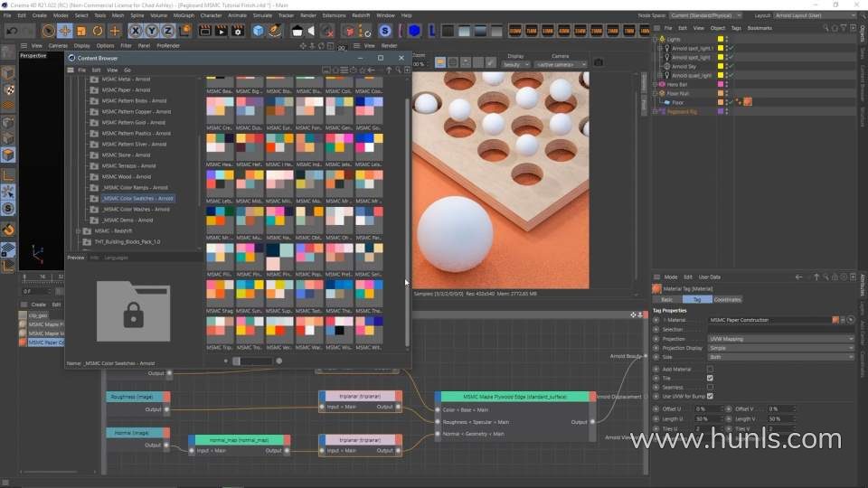Click the Offset U input field
868x488 pixels.
pyautogui.click(x=704, y=408)
